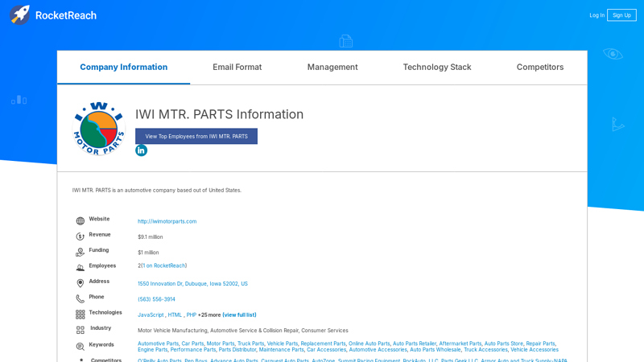The width and height of the screenshot is (644, 362).
Task: Click the Engine Parts keyword
Action: click(x=152, y=350)
